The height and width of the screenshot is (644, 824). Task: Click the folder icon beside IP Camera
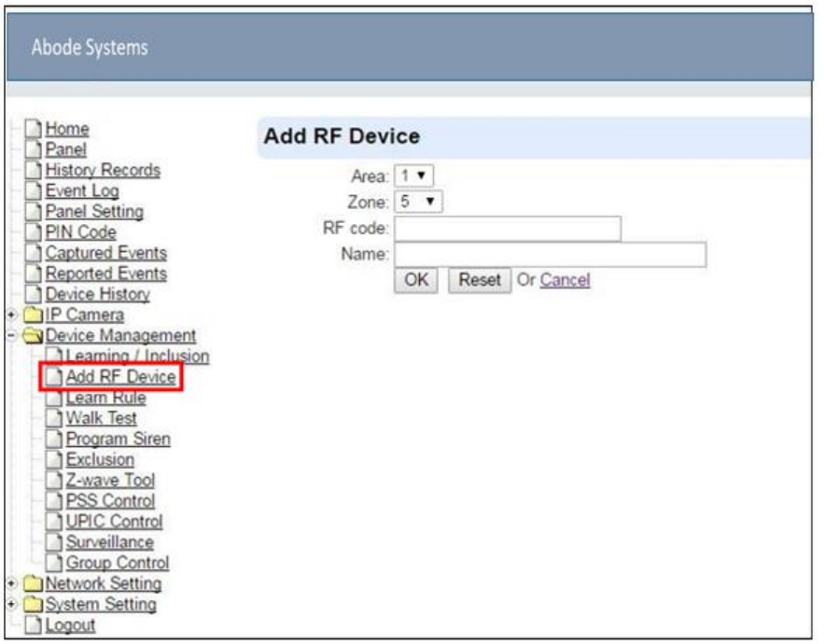click(x=33, y=315)
